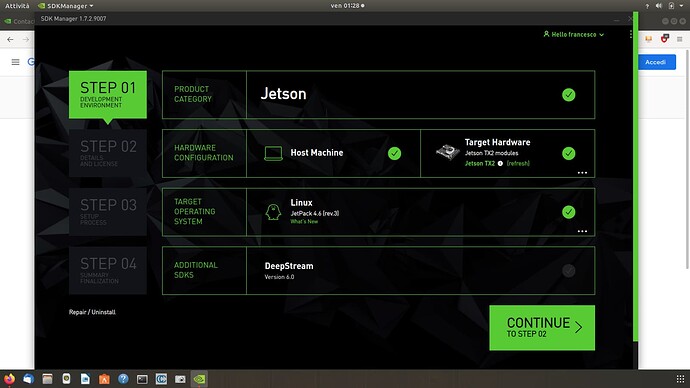Viewport: 690px width, 388px height.
Task: Open SDK Manager vertical dots menu
Action: coord(631,34)
